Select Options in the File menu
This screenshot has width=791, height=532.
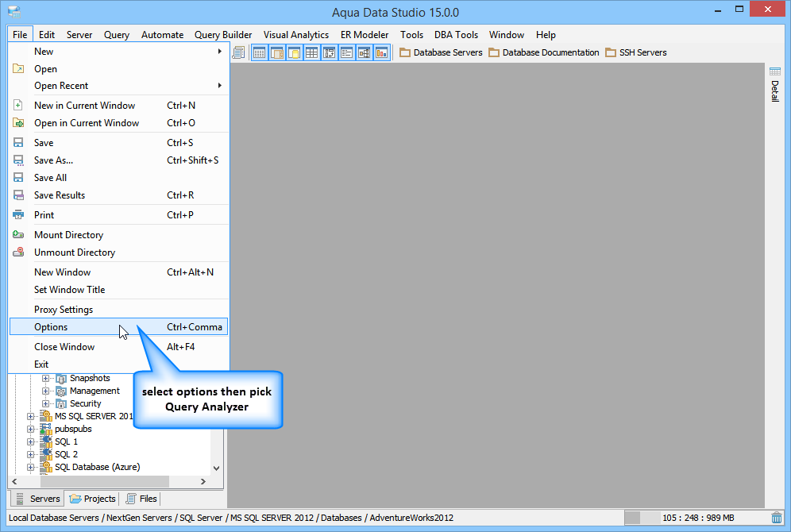coord(118,327)
